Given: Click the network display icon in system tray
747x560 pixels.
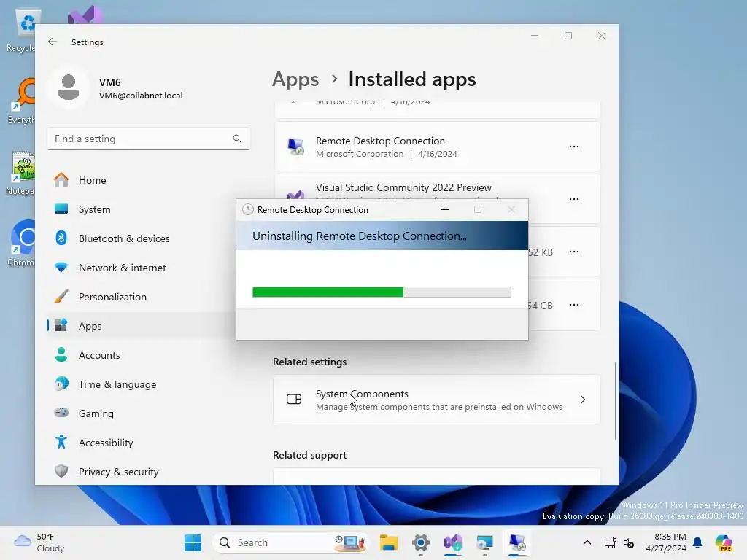Looking at the screenshot, I should 610,542.
